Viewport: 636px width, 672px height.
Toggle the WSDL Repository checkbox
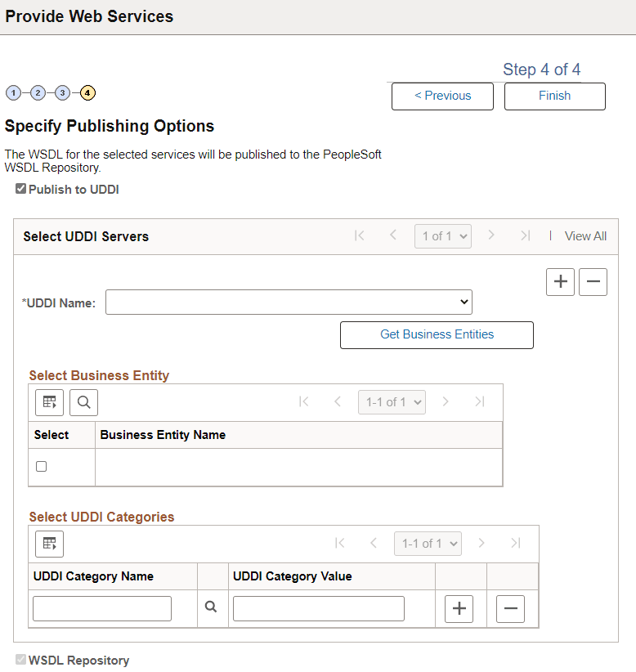pyautogui.click(x=20, y=660)
